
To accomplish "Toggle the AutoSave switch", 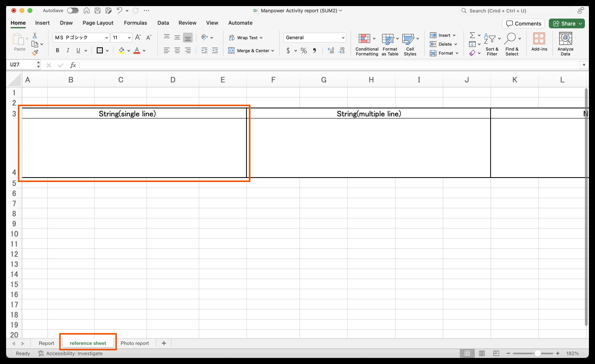I will tap(72, 11).
